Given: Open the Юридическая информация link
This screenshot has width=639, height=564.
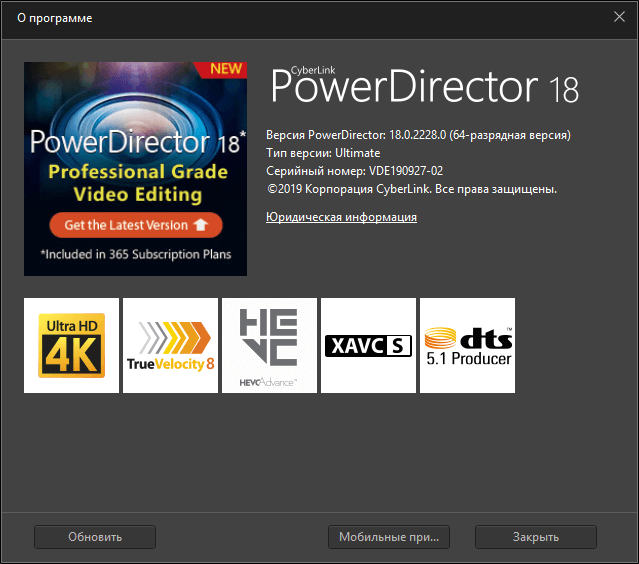Looking at the screenshot, I should [341, 217].
